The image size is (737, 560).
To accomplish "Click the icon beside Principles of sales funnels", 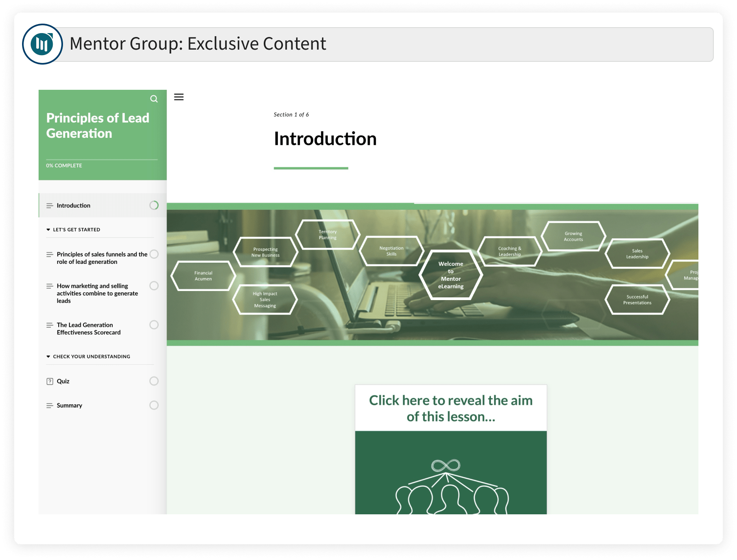I will tap(50, 254).
